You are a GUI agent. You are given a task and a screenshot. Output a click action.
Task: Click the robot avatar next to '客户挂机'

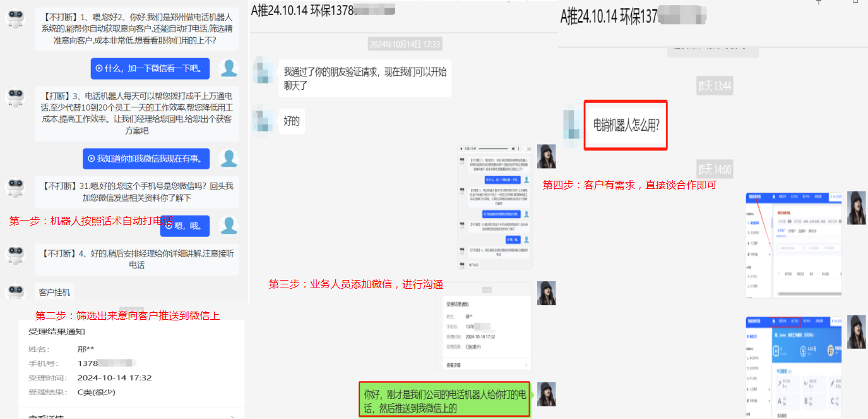coord(15,292)
